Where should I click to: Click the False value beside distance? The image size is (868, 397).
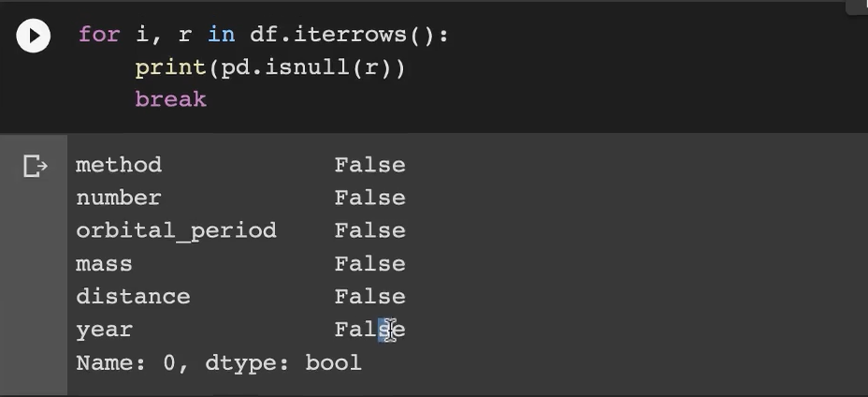click(369, 297)
